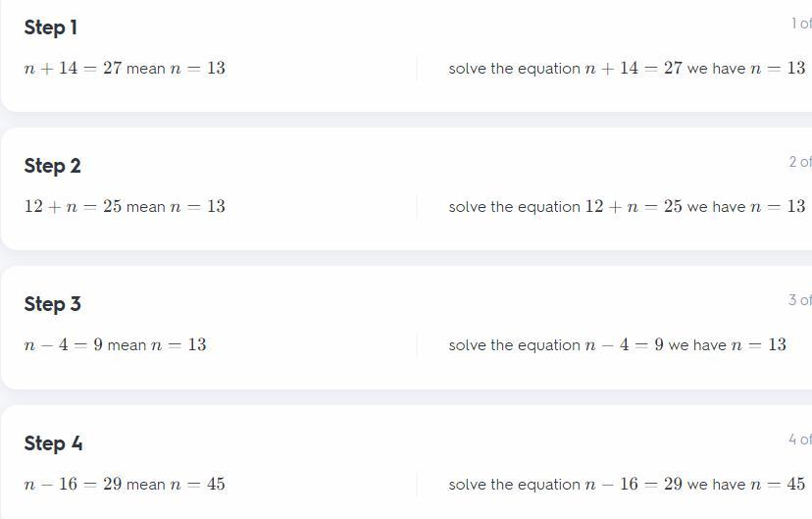Image resolution: width=812 pixels, height=519 pixels.
Task: Select equation 12 + n = 25 mean n = 13
Action: (125, 206)
